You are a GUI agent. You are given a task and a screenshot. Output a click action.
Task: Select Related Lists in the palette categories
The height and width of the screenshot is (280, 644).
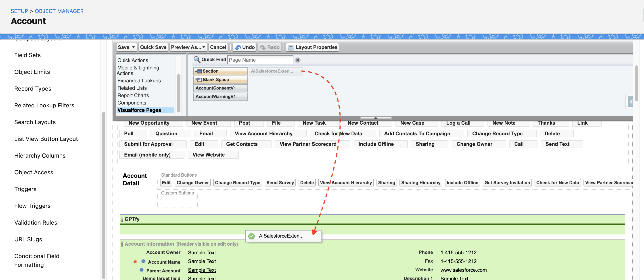tap(132, 88)
